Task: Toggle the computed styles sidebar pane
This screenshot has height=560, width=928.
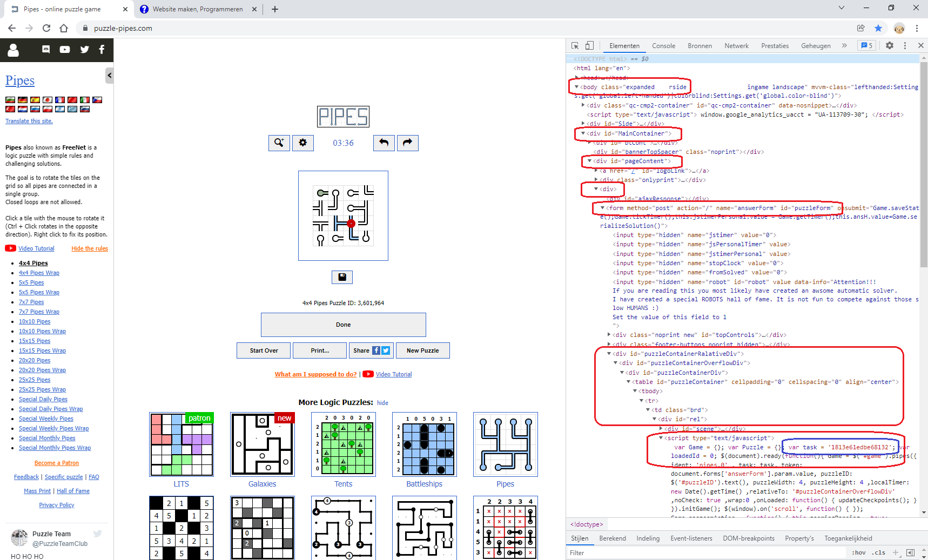Action: (x=911, y=552)
